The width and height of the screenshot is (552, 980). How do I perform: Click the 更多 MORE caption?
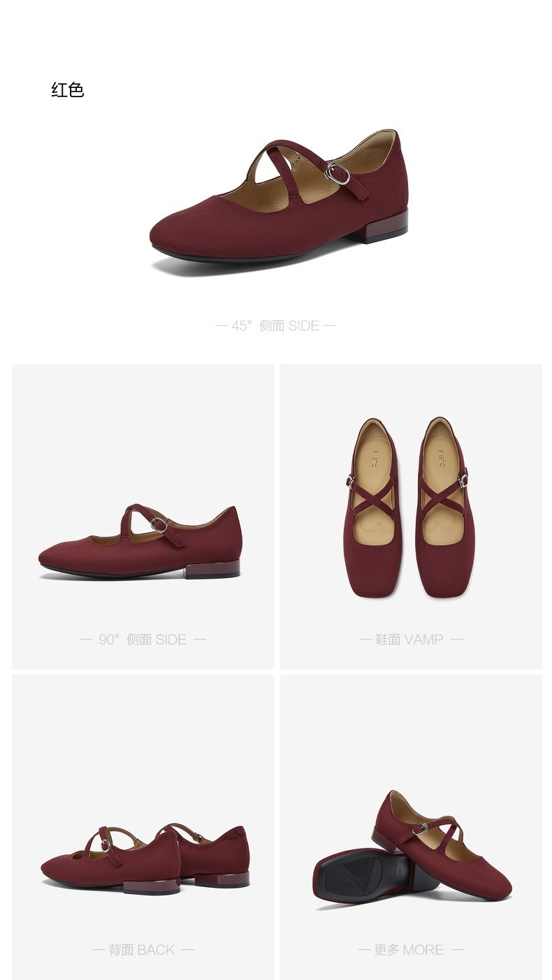(411, 950)
